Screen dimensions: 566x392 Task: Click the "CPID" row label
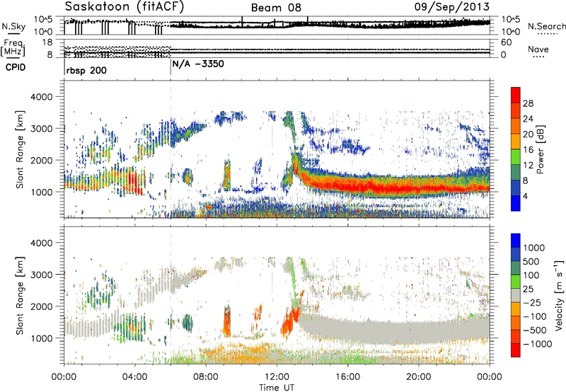click(16, 67)
